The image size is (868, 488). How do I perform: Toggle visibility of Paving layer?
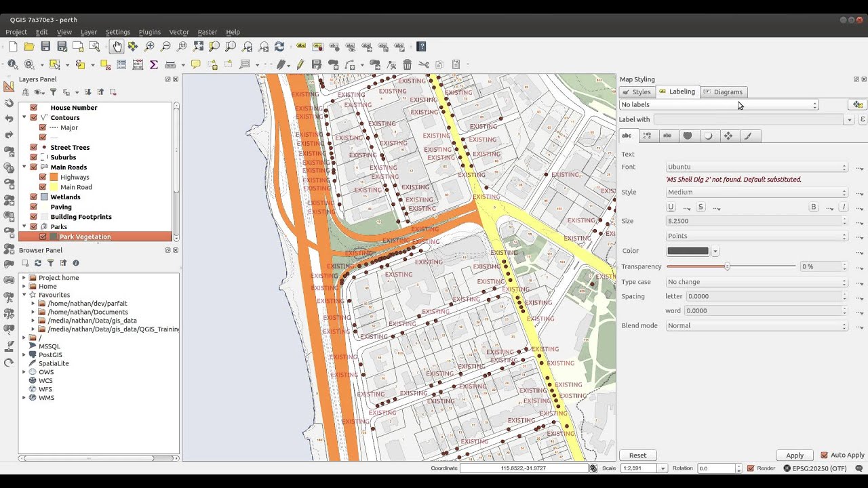(x=33, y=207)
